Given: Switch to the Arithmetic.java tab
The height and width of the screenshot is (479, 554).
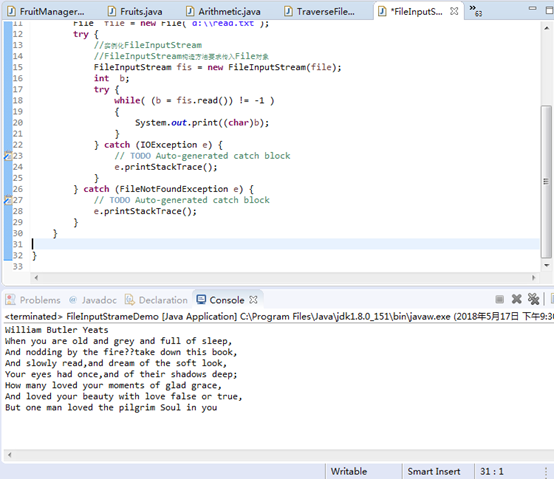Looking at the screenshot, I should (224, 12).
